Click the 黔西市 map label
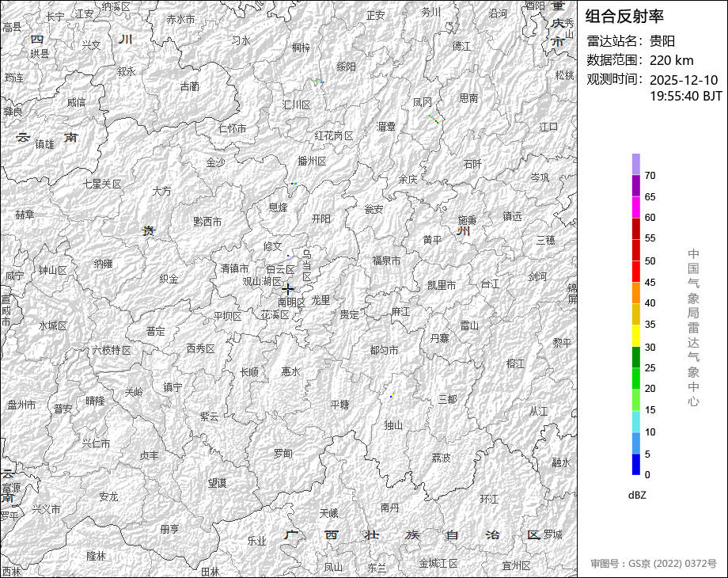The height and width of the screenshot is (578, 728). coord(207,222)
